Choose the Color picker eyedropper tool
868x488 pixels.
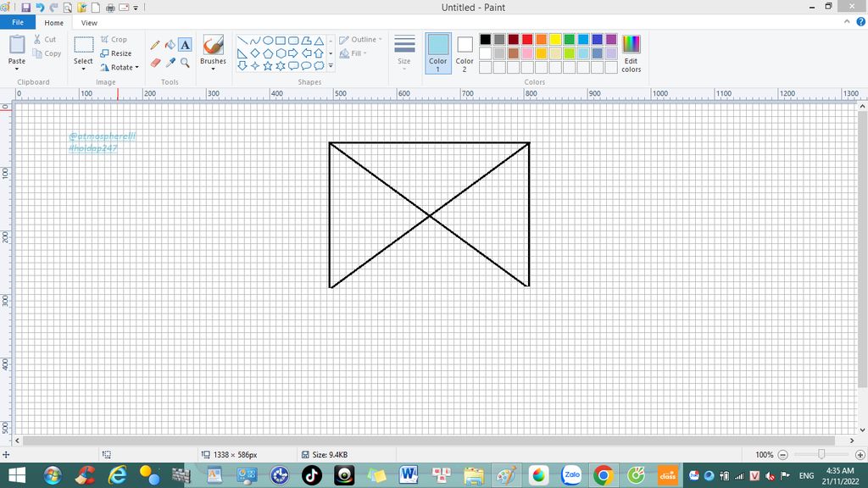pyautogui.click(x=170, y=63)
